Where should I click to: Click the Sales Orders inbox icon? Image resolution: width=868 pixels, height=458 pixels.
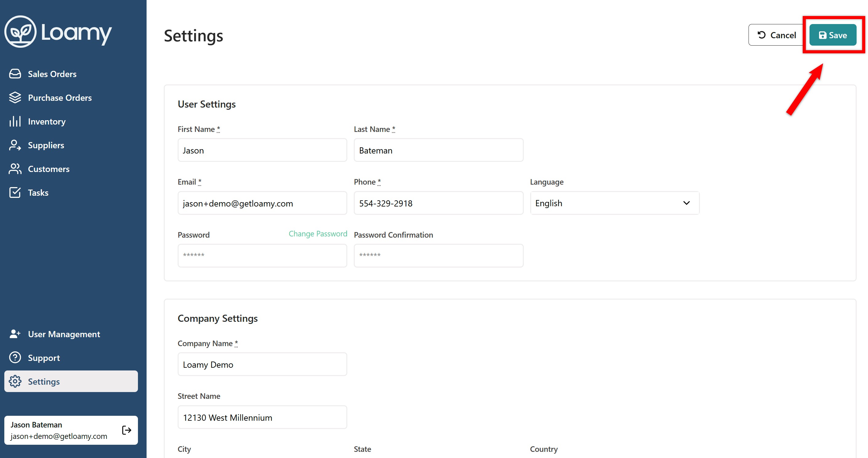(x=15, y=74)
